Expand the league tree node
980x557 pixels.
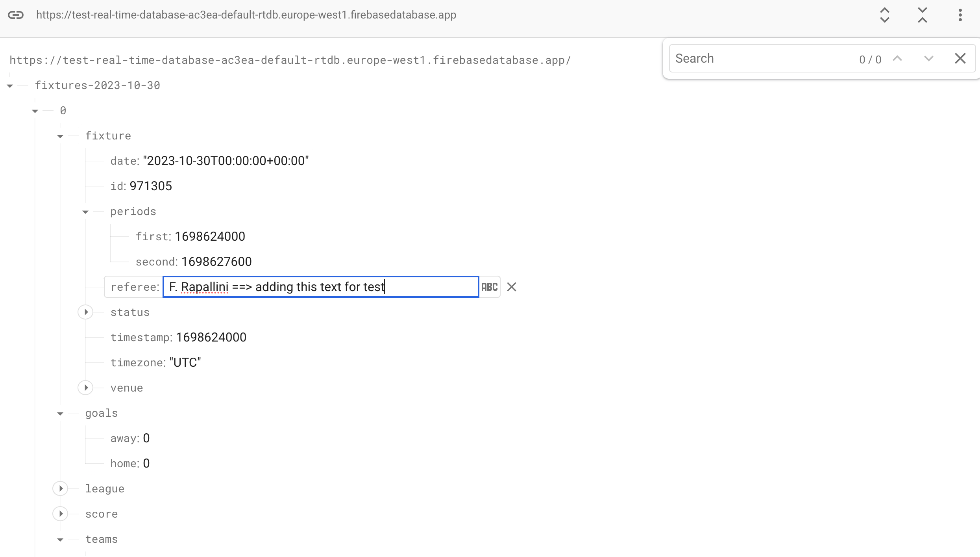61,488
